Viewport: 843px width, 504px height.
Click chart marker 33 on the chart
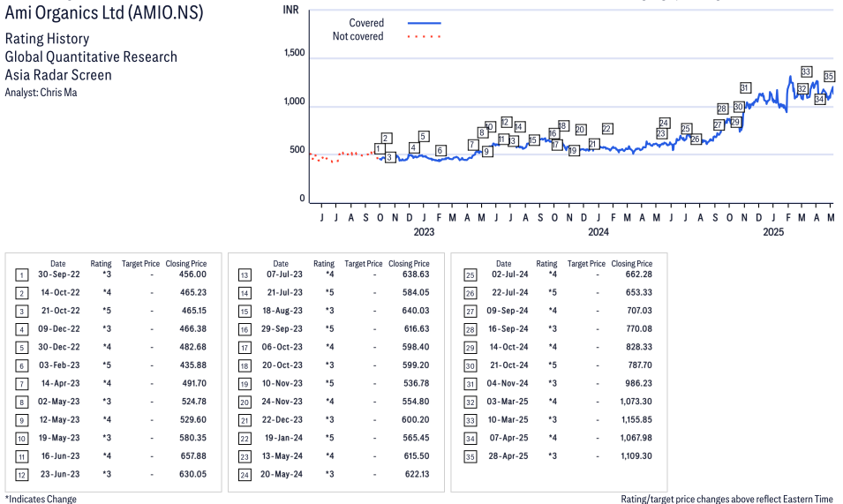pyautogui.click(x=806, y=71)
